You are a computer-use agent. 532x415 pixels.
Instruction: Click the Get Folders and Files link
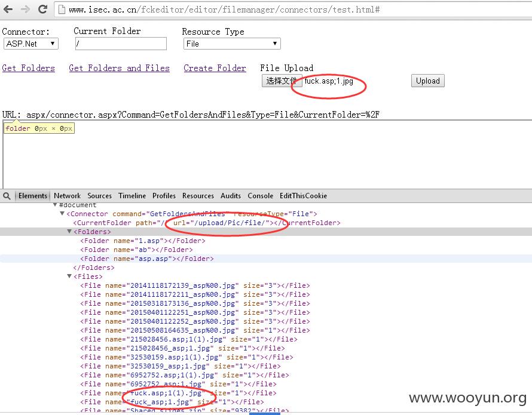click(119, 68)
